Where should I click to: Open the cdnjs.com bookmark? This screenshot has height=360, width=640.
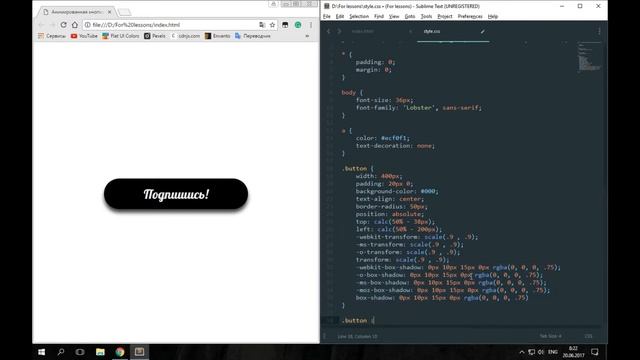[x=186, y=36]
